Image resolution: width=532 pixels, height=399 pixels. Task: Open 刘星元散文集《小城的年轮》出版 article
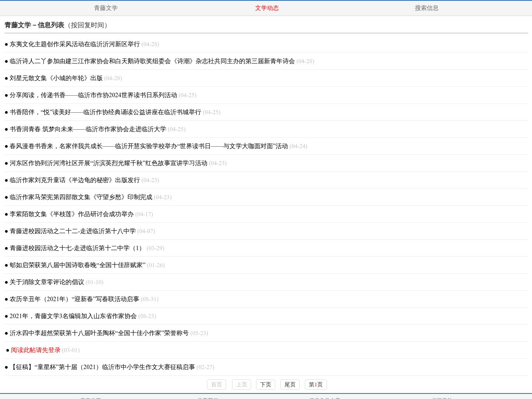[x=56, y=78]
